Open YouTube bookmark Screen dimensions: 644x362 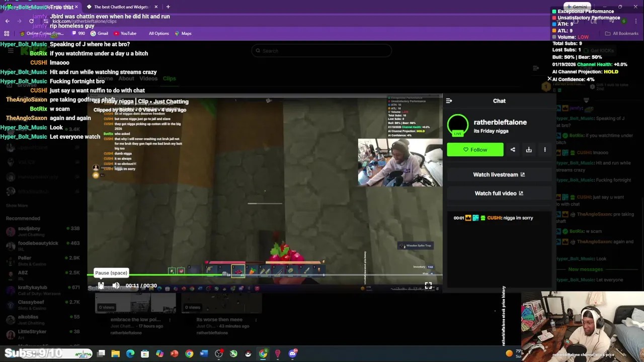125,33
